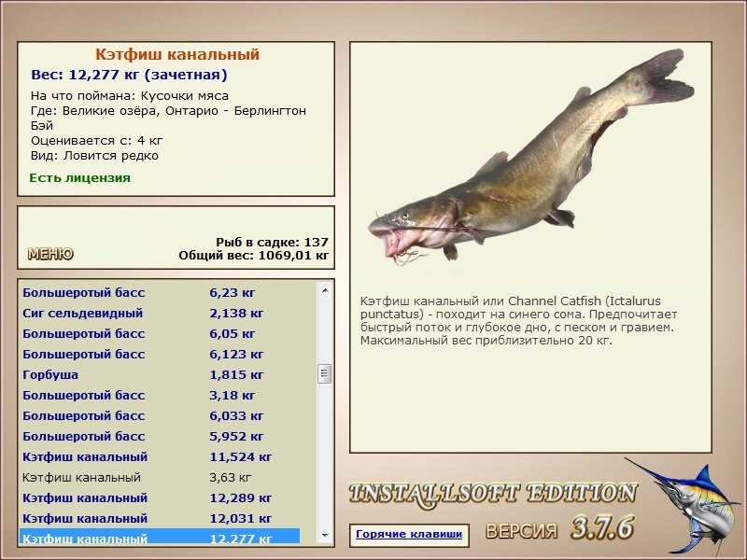Image resolution: width=747 pixels, height=560 pixels.
Task: Select Большеротый басс 6,033 кг row
Action: [160, 415]
